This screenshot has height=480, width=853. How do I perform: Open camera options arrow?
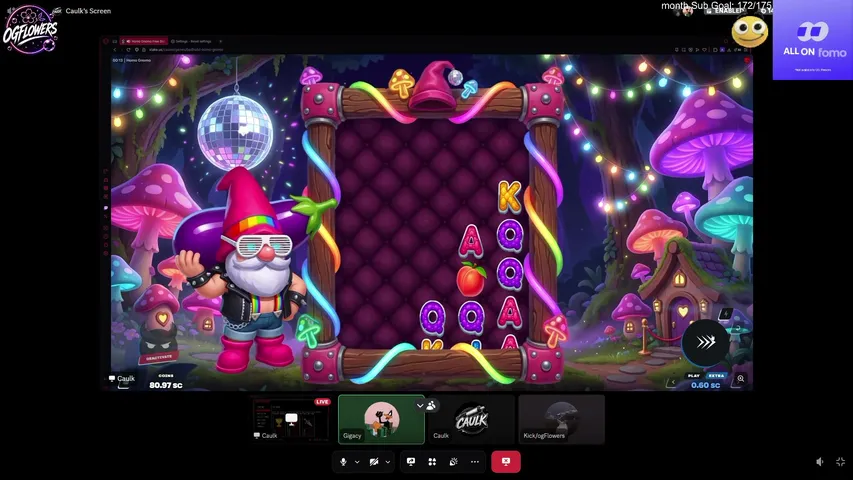pos(387,462)
